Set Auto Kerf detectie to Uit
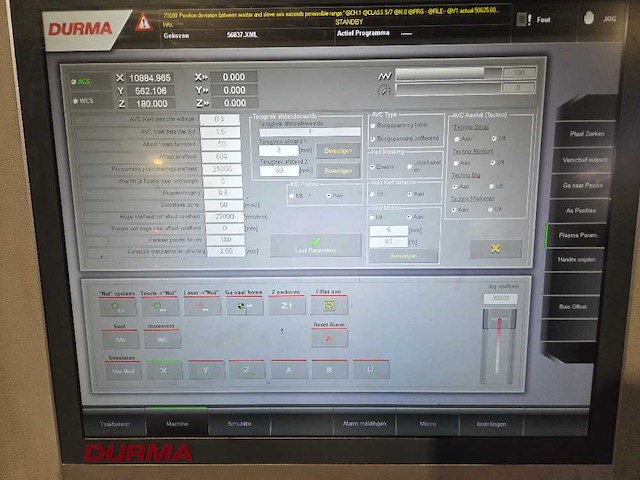 pos(372,194)
